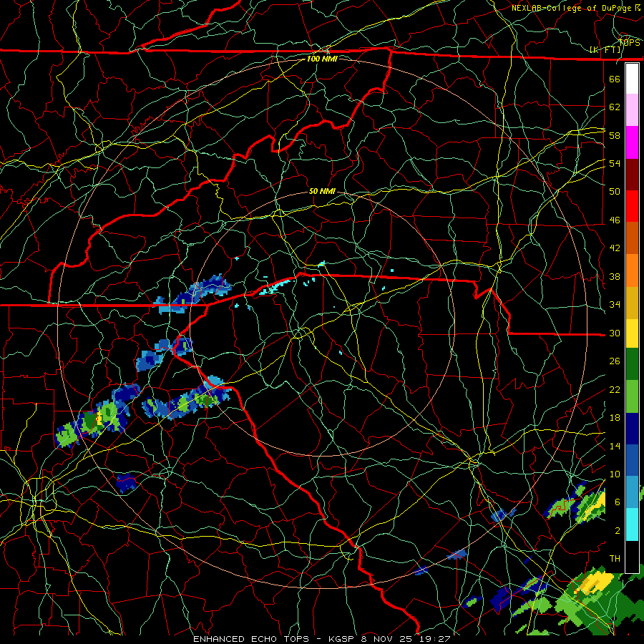644x644 pixels.
Task: Click the "62" scale label
Action: coord(615,107)
